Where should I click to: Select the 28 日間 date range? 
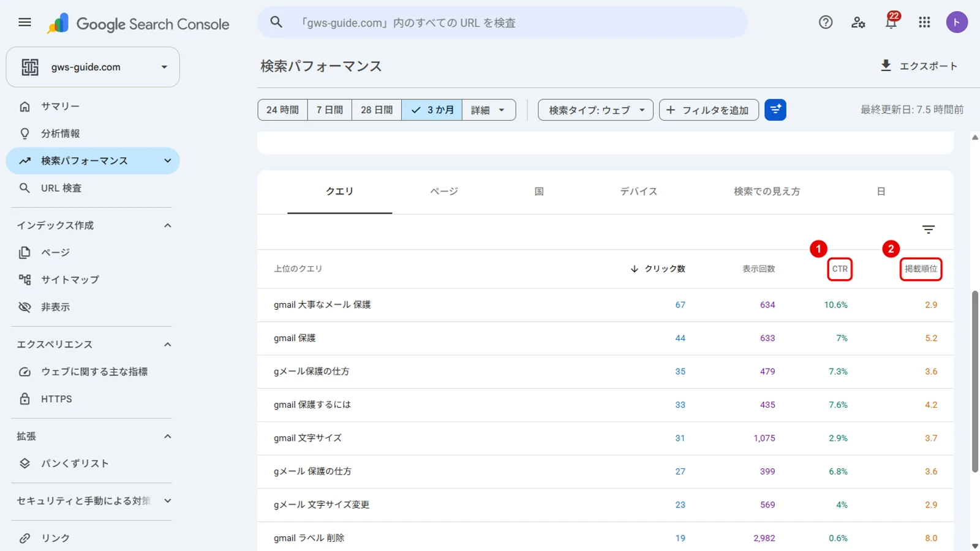click(377, 110)
